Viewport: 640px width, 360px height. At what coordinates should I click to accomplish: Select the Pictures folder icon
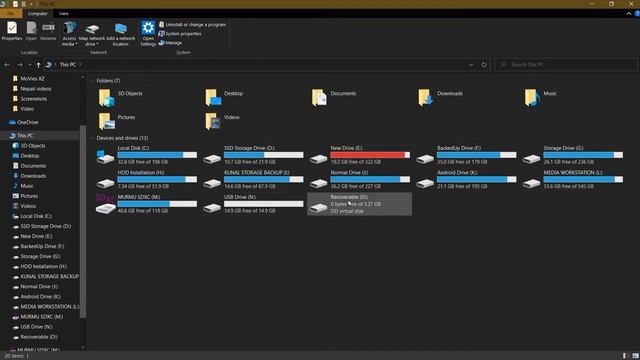click(x=106, y=122)
